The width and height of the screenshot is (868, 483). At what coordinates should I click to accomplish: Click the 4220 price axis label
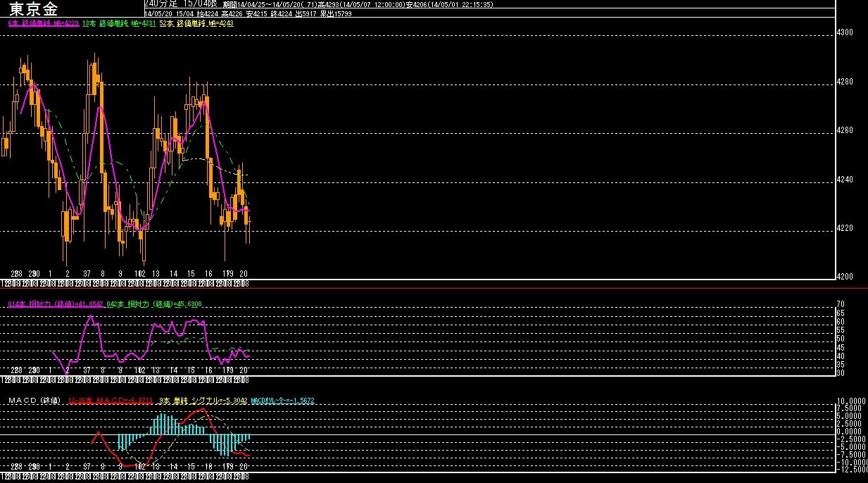845,228
